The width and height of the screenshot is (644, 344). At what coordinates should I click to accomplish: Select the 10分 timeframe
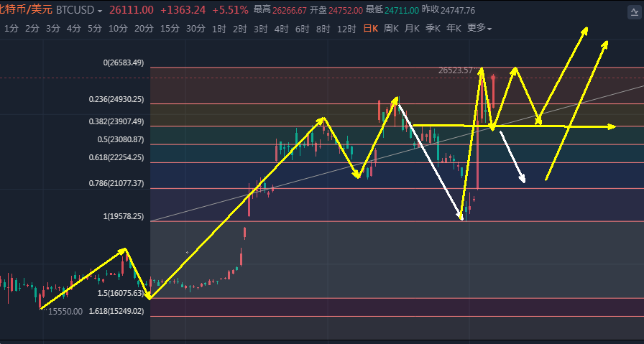pos(119,29)
